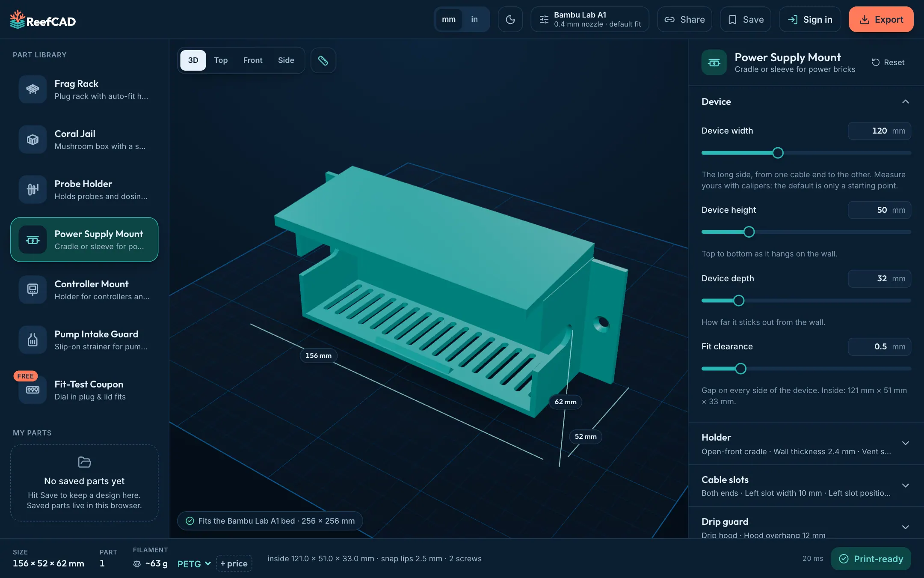Select the Power Supply Mount library item
924x578 pixels.
point(84,239)
